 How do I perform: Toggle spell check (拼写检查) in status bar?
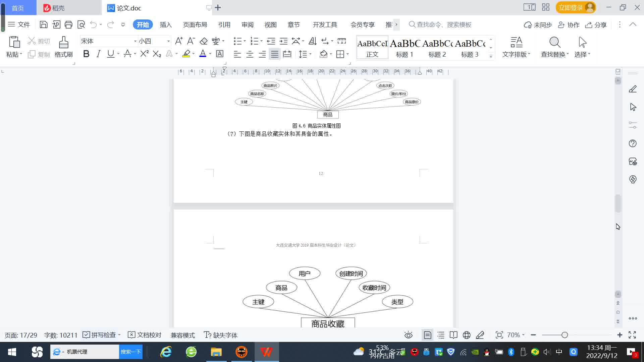[101, 335]
